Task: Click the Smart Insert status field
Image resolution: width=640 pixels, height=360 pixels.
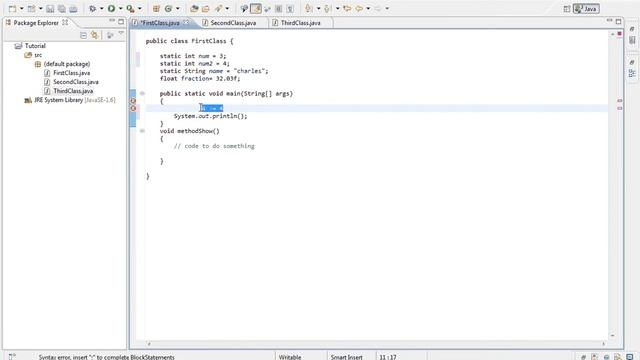Action: (x=347, y=357)
